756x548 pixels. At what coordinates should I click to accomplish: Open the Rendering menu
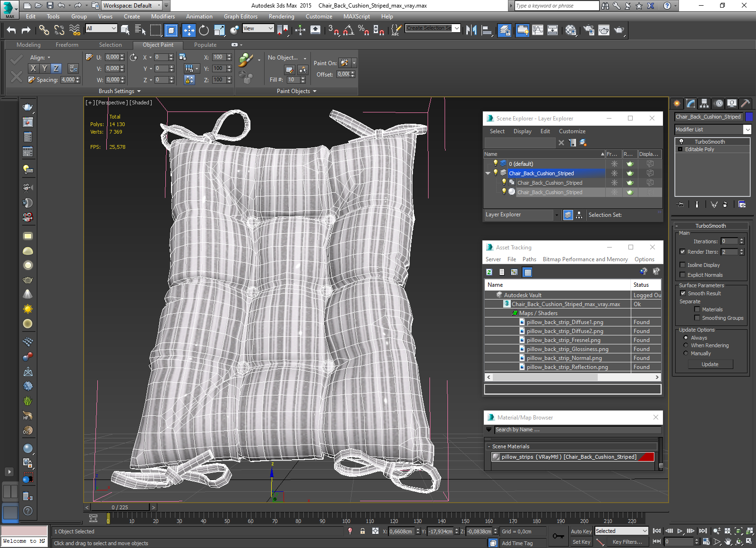281,17
